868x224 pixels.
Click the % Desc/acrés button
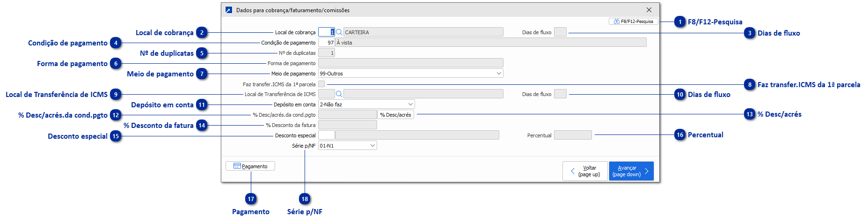(x=395, y=115)
